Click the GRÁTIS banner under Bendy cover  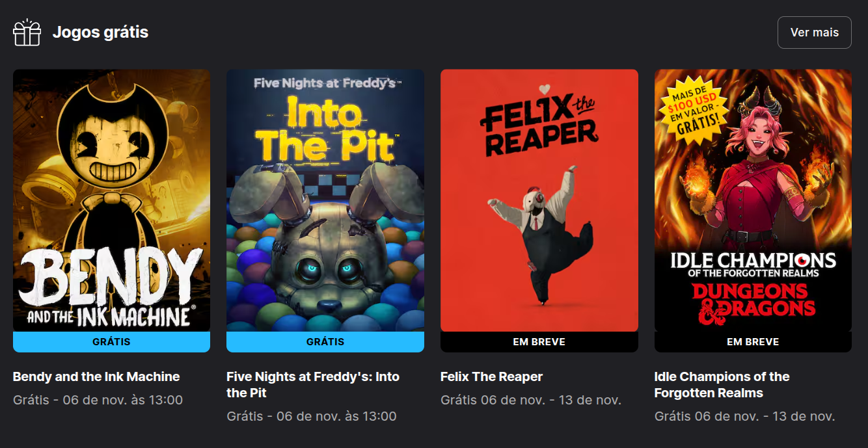click(x=111, y=342)
